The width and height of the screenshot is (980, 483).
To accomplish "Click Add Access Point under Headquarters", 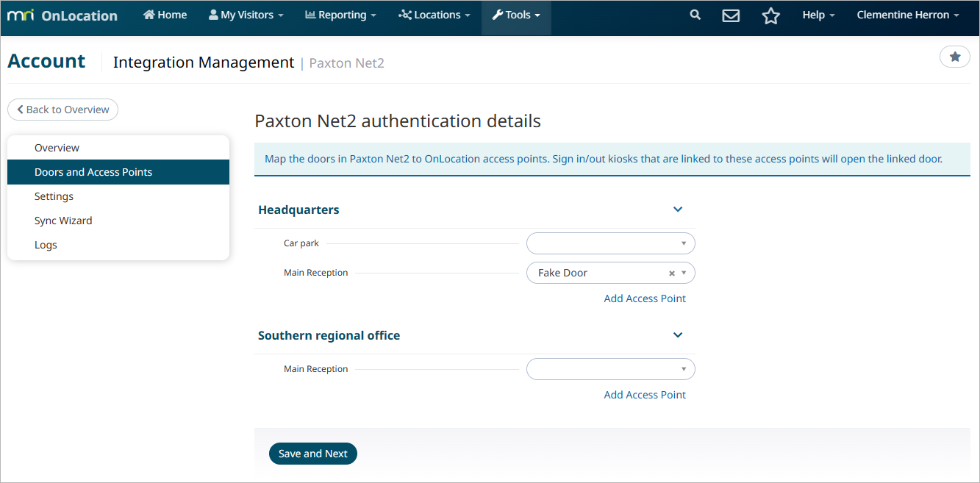I will (x=645, y=298).
